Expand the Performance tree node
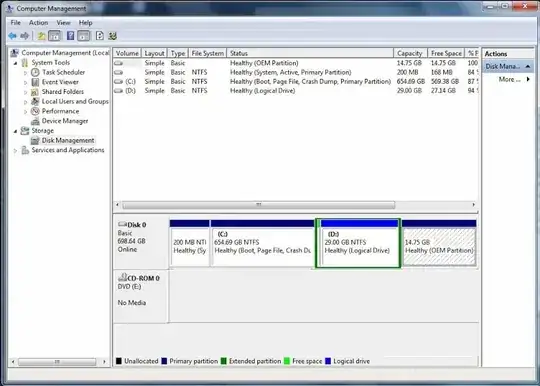This screenshot has width=540, height=386. click(x=25, y=111)
